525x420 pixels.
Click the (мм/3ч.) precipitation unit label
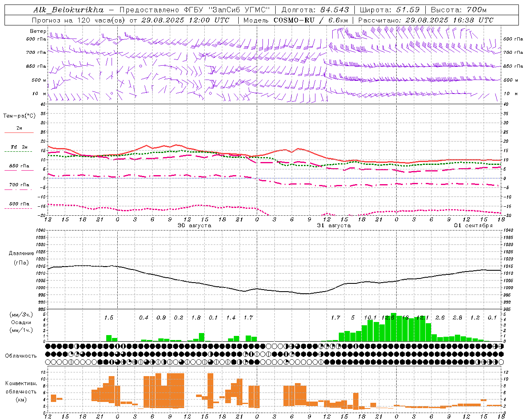21,315
